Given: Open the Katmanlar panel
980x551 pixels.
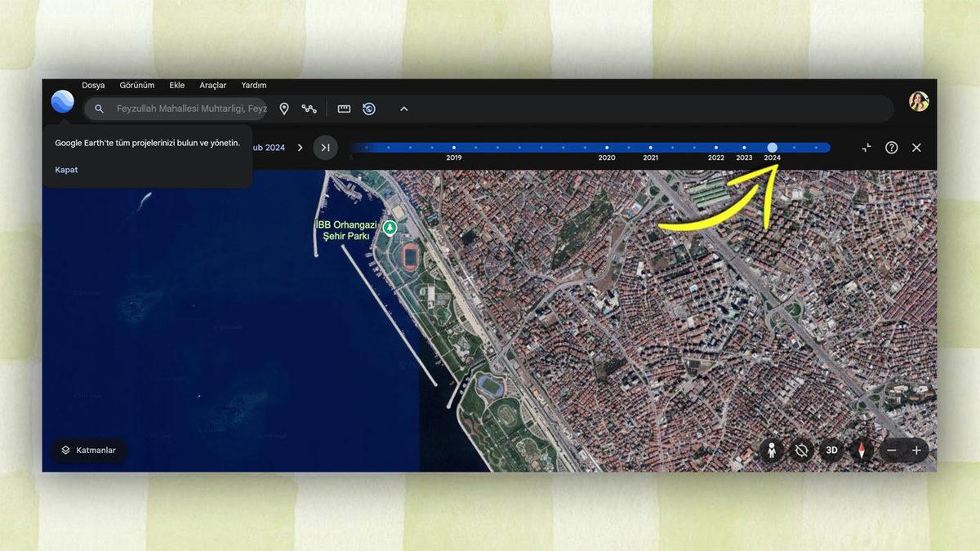Looking at the screenshot, I should [x=88, y=450].
